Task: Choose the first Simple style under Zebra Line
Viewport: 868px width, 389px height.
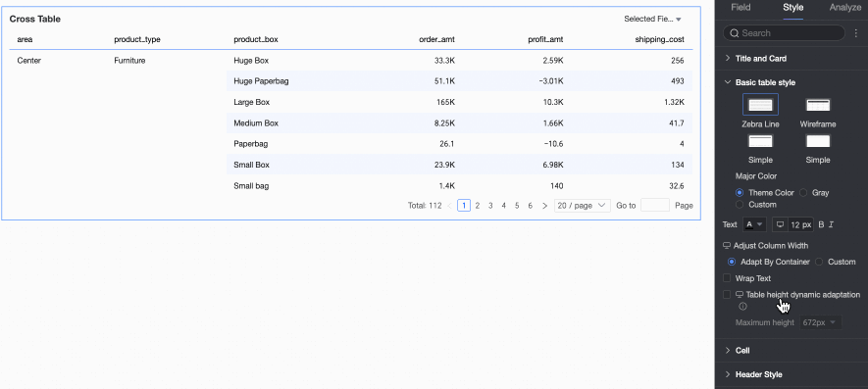Action: (760, 141)
